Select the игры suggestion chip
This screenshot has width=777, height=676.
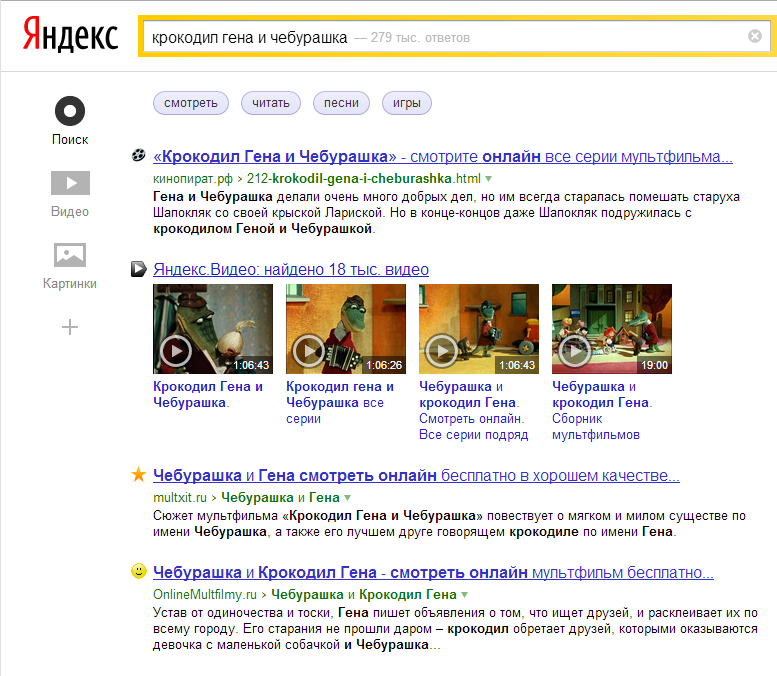coord(406,103)
